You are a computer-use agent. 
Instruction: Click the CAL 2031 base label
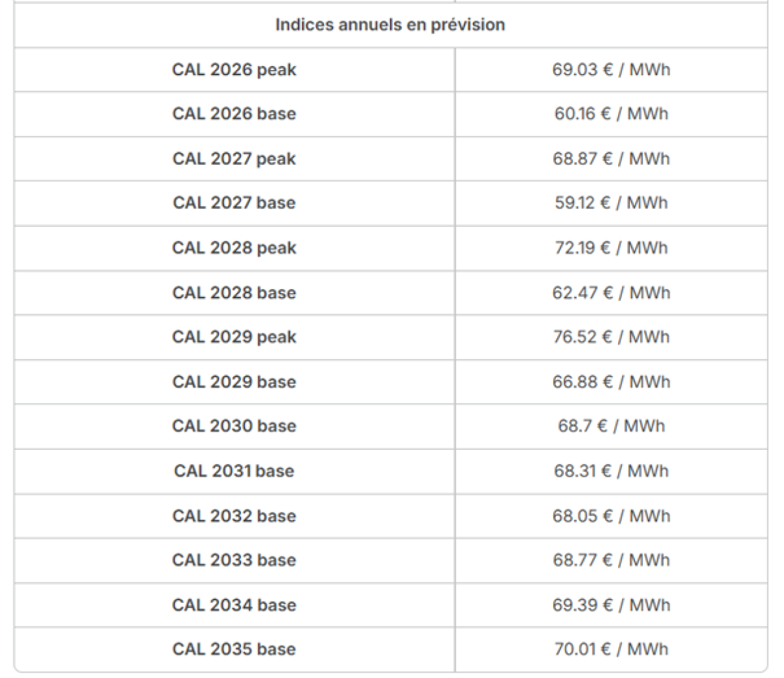pyautogui.click(x=234, y=471)
